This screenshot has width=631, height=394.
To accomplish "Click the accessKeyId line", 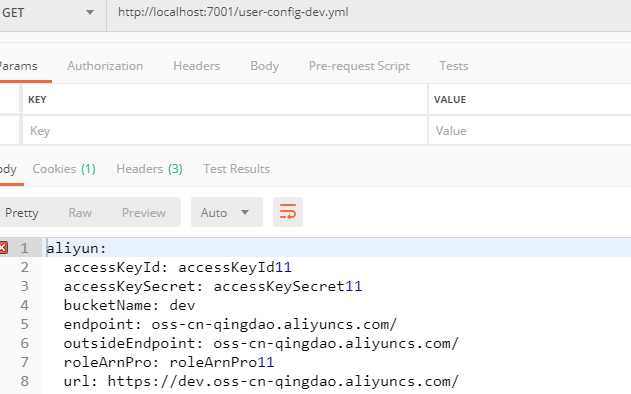I will point(177,267).
